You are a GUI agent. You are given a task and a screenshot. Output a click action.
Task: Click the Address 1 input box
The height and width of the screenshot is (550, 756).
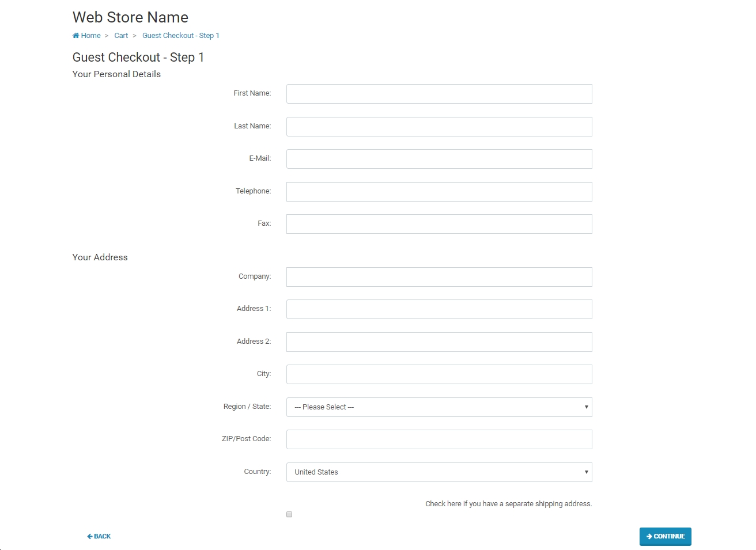pos(439,309)
